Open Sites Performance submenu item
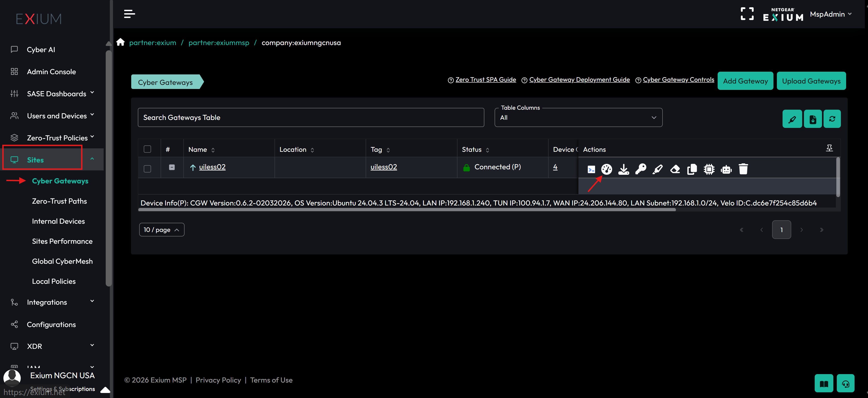The height and width of the screenshot is (398, 868). 62,241
